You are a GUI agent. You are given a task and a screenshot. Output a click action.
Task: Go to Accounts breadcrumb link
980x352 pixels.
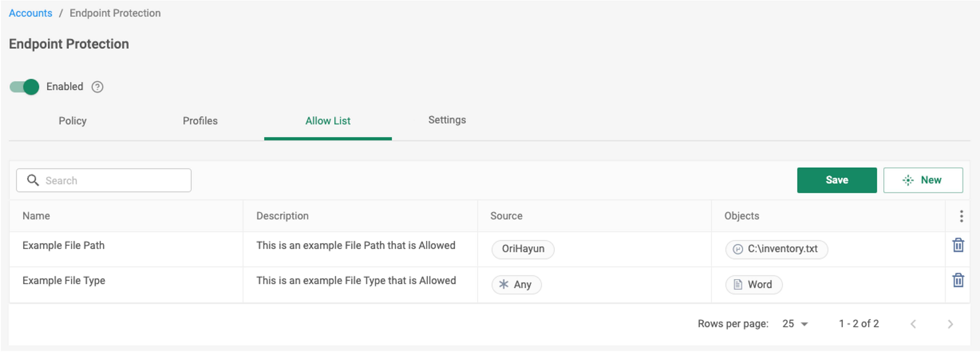pyautogui.click(x=30, y=13)
